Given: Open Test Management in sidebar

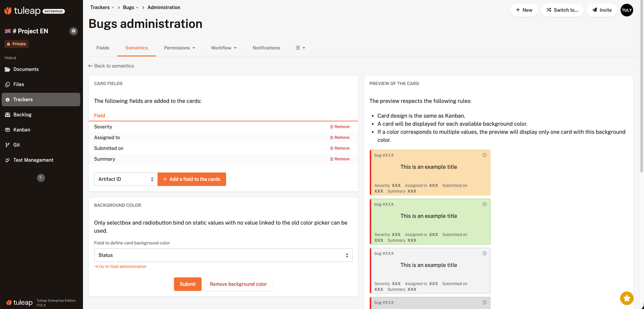Looking at the screenshot, I should (33, 160).
